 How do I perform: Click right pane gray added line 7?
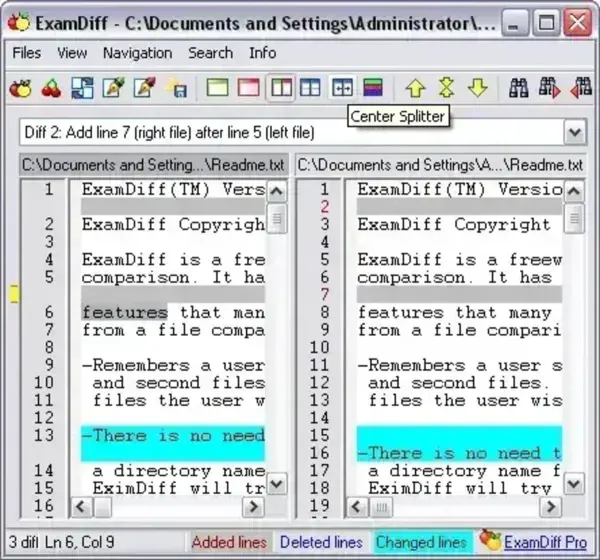(459, 294)
